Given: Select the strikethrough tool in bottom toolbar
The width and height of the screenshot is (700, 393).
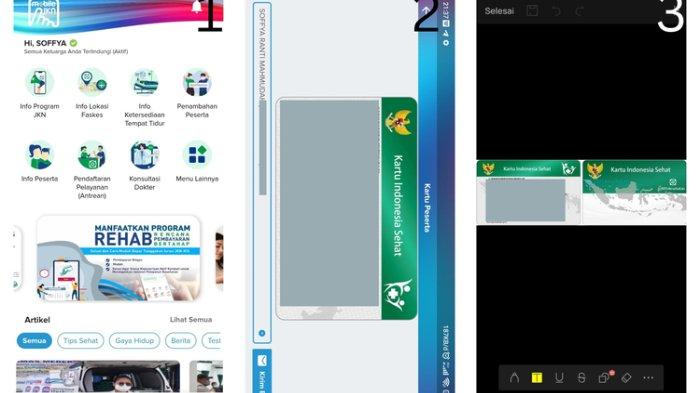Looking at the screenshot, I should pyautogui.click(x=581, y=378).
